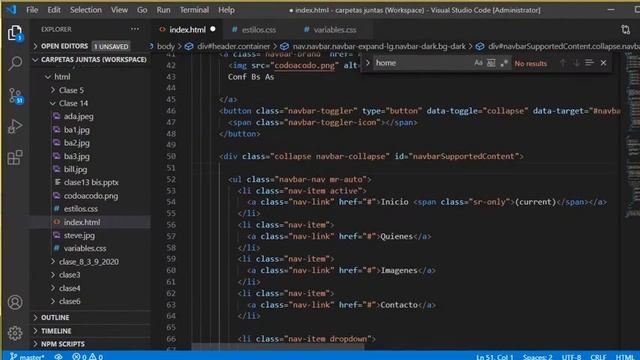This screenshot has width=640, height=360.
Task: Expand the Clase 5 folder
Action: (x=53, y=90)
